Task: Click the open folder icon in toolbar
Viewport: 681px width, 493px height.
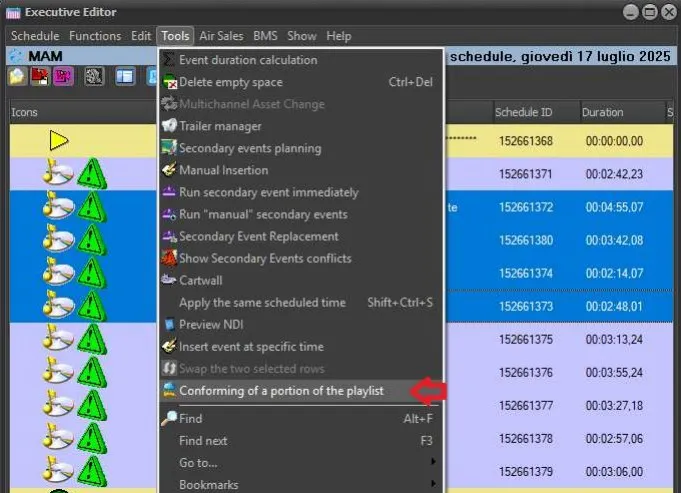Action: (x=19, y=76)
